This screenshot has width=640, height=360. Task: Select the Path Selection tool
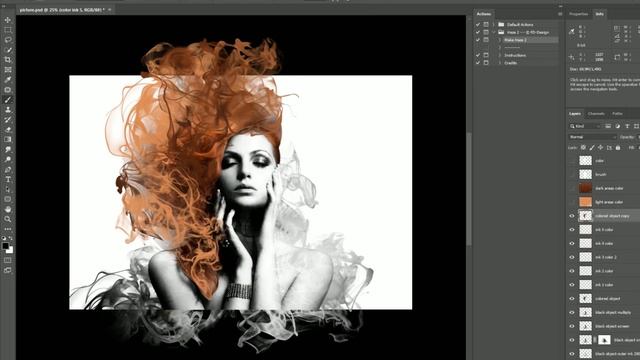[8, 189]
